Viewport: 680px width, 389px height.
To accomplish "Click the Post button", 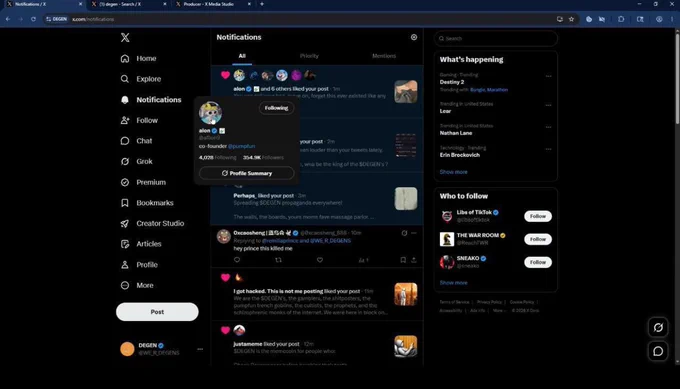I will pyautogui.click(x=157, y=312).
